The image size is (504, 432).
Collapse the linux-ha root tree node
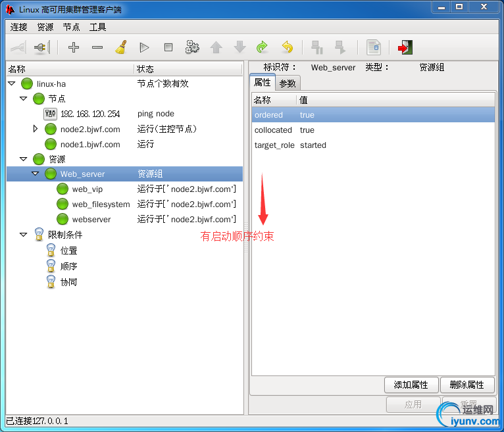[x=12, y=84]
